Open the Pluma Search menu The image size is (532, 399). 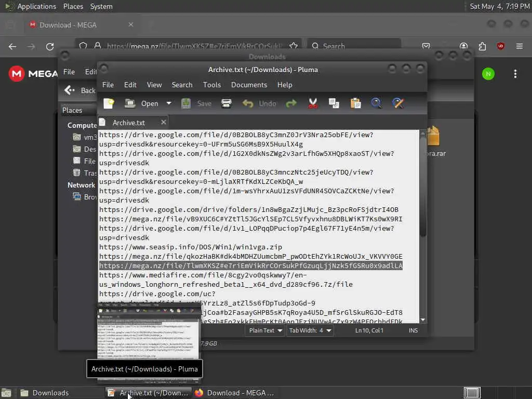click(182, 85)
